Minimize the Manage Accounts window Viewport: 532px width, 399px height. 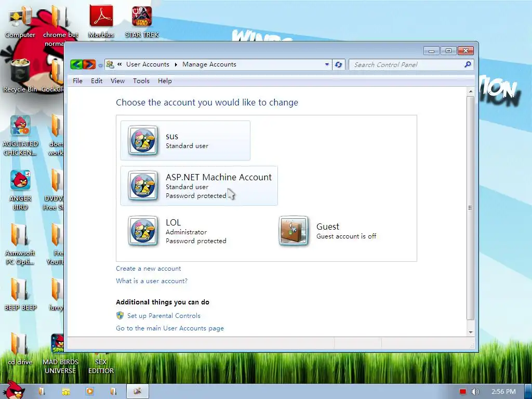(x=431, y=51)
